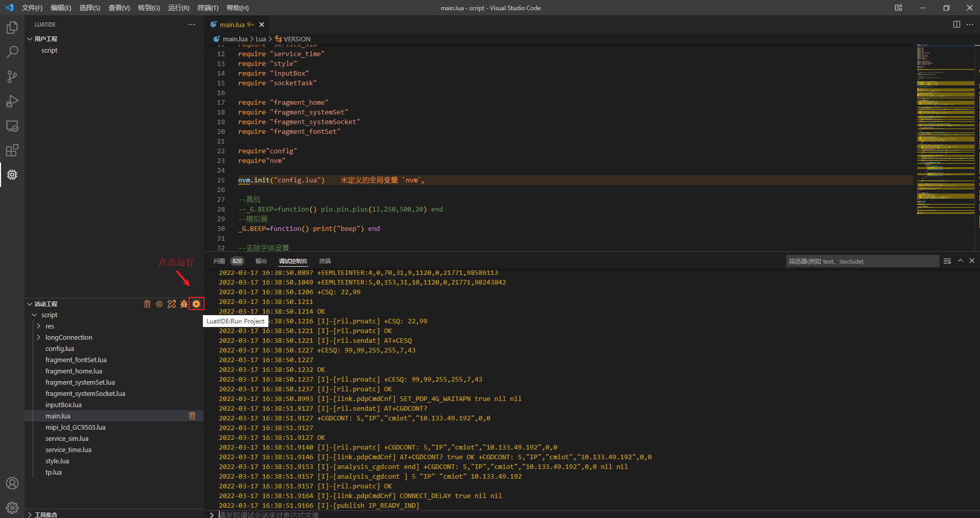Open the 转到(G) menu
Screen dimensions: 980x518
tap(149, 8)
